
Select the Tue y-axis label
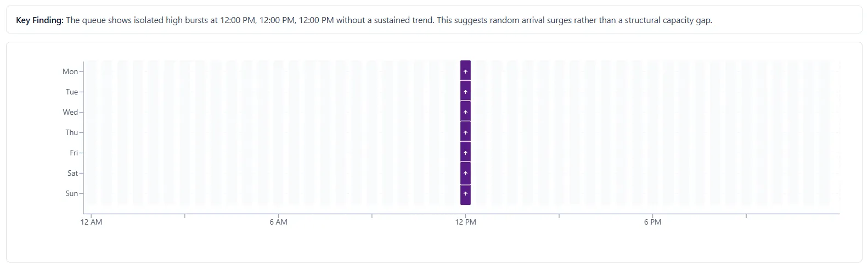tap(72, 92)
